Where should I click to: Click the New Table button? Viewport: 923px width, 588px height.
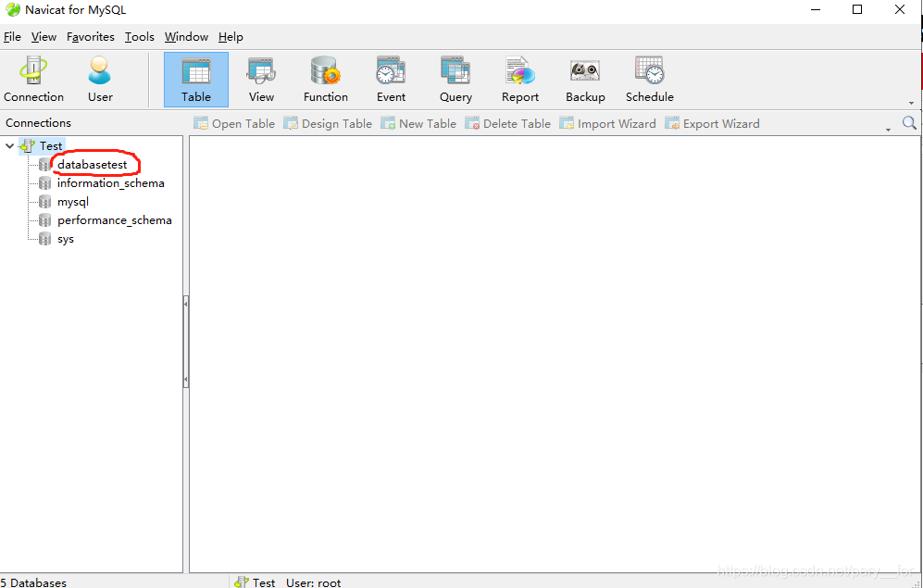pos(418,123)
